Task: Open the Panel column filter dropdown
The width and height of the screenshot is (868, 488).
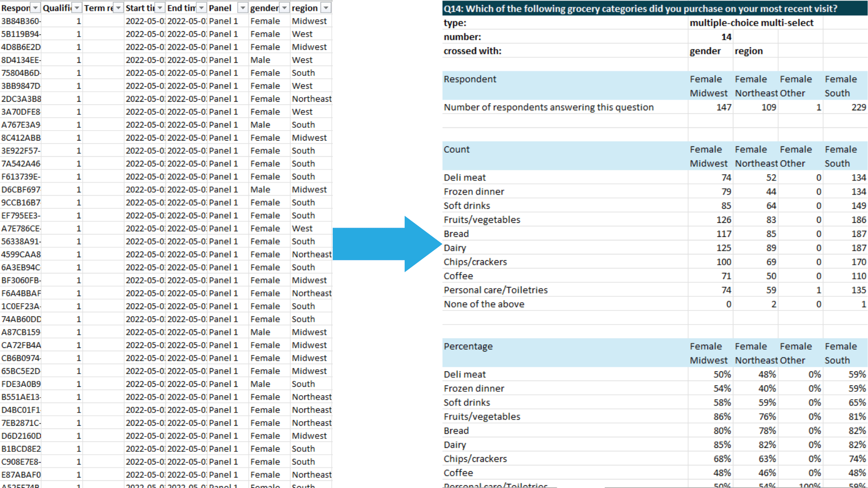Action: tap(243, 8)
